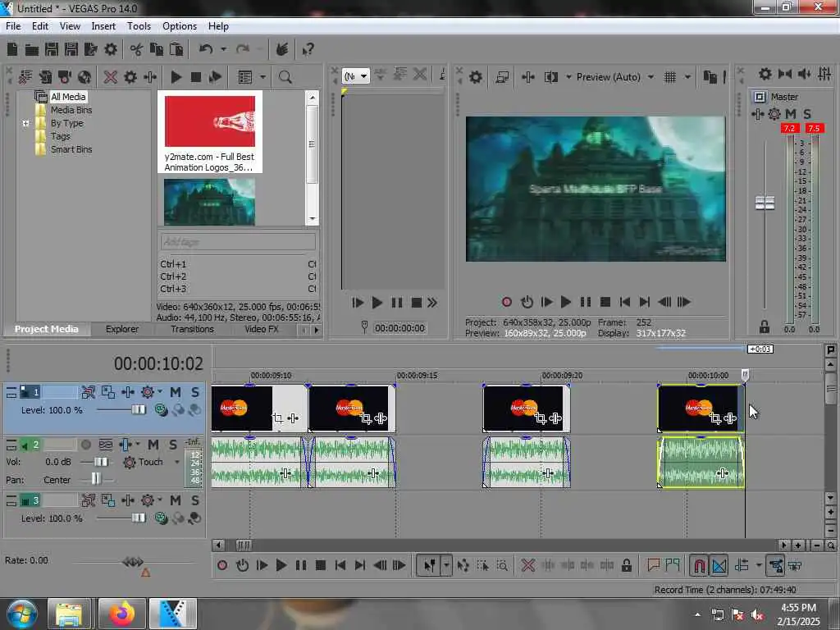Select the Media Bins folder
840x630 pixels.
coord(71,110)
